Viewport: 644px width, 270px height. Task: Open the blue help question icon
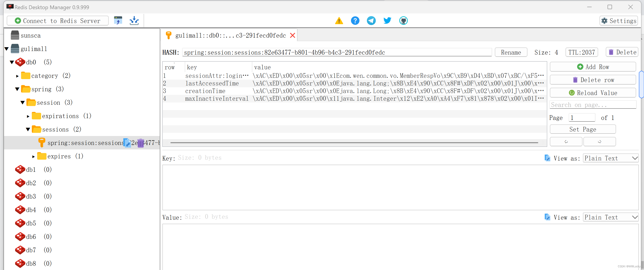click(x=355, y=21)
